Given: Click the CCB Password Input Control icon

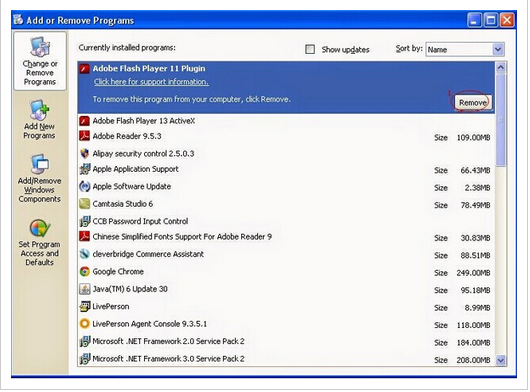Looking at the screenshot, I should (85, 221).
